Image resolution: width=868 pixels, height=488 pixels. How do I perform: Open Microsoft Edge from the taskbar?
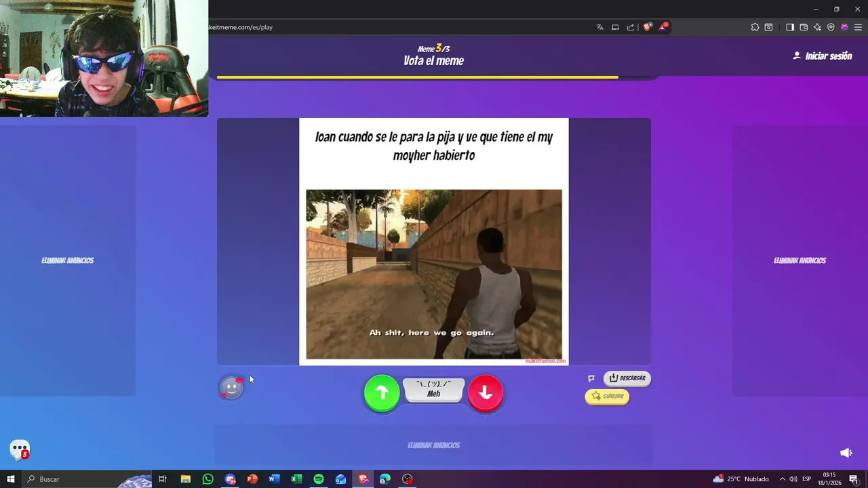[x=385, y=479]
